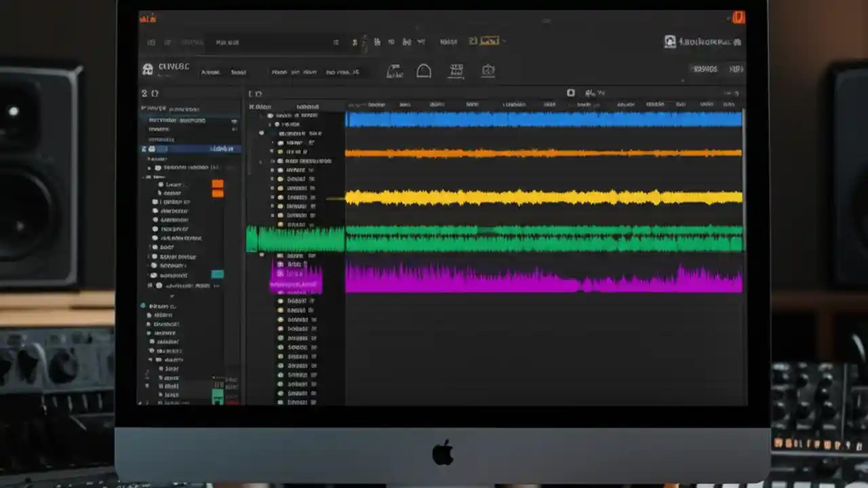Select the lock icon above the timeline ruler

coord(570,93)
